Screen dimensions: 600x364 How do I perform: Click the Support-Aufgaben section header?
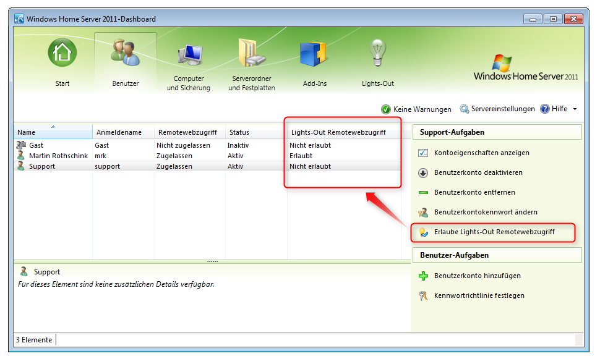click(497, 132)
